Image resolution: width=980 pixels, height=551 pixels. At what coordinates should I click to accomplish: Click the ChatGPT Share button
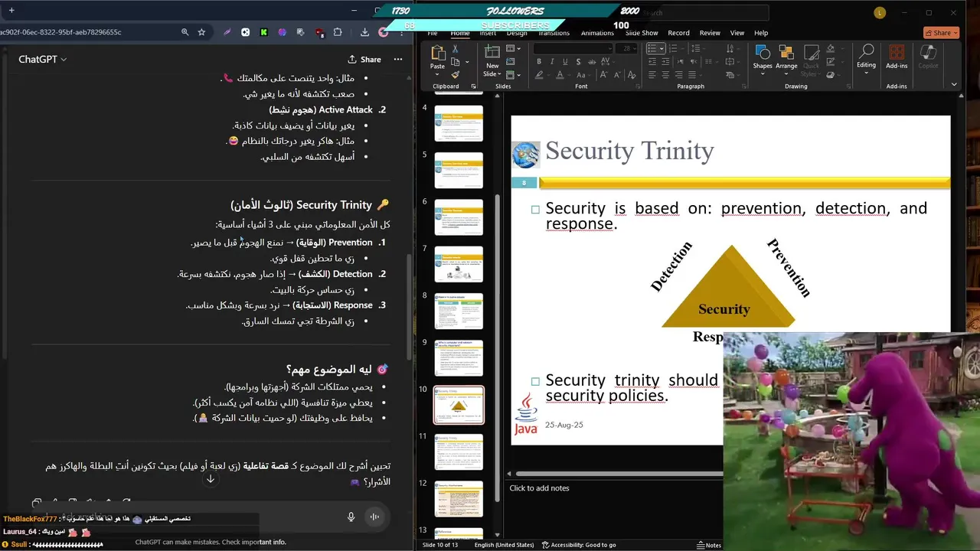pos(364,59)
